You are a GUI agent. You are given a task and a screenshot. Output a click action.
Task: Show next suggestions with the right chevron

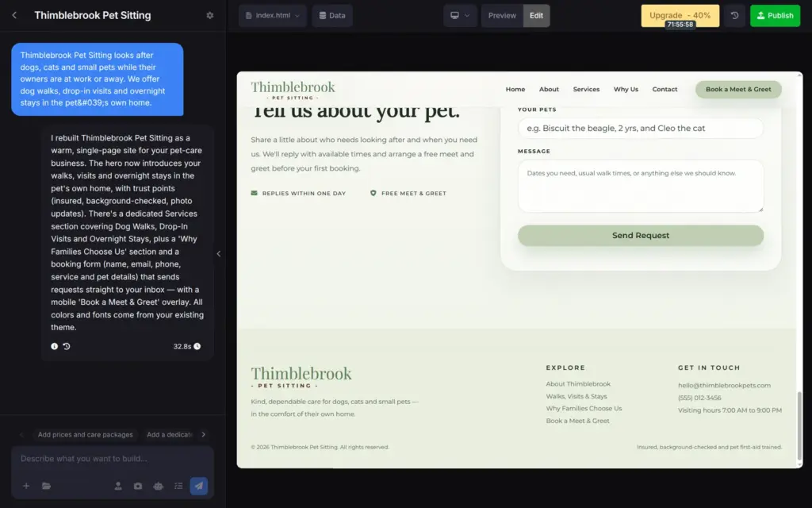pyautogui.click(x=204, y=434)
